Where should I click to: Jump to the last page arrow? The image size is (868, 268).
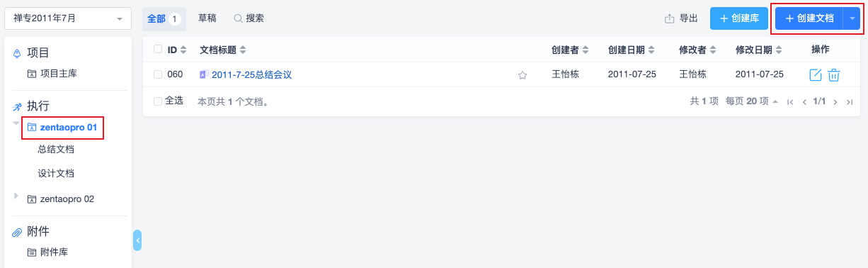[x=850, y=102]
